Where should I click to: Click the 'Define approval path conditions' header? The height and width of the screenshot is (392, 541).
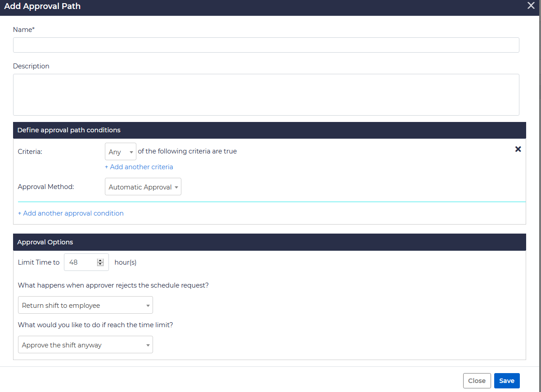(69, 130)
